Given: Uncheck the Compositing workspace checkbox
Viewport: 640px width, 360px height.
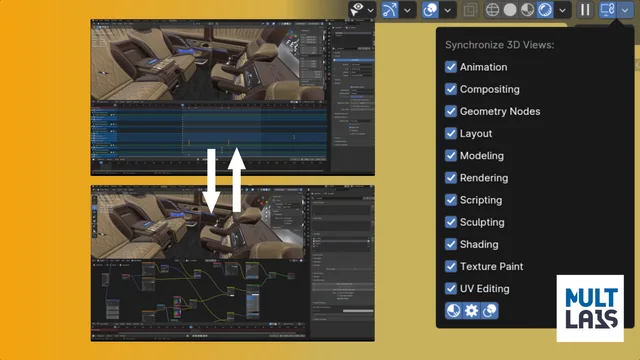Looking at the screenshot, I should pos(451,89).
